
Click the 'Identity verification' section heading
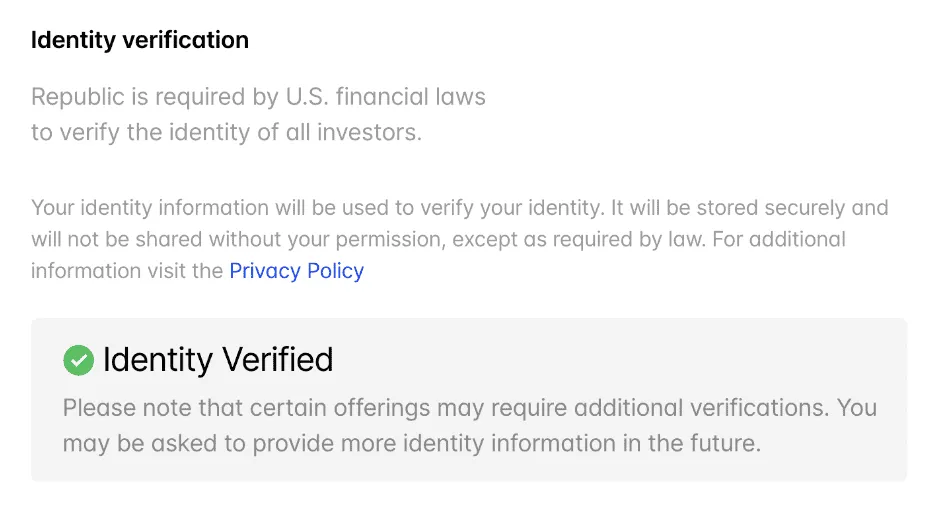coord(140,40)
